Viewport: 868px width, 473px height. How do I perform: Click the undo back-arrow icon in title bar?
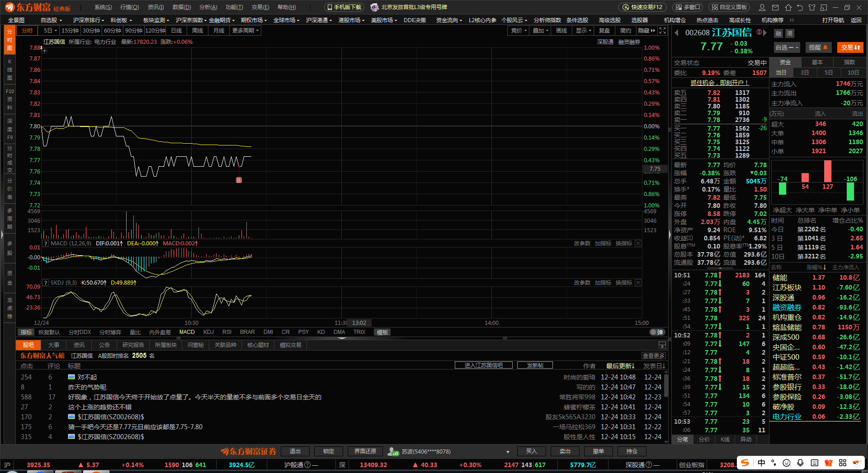click(800, 7)
